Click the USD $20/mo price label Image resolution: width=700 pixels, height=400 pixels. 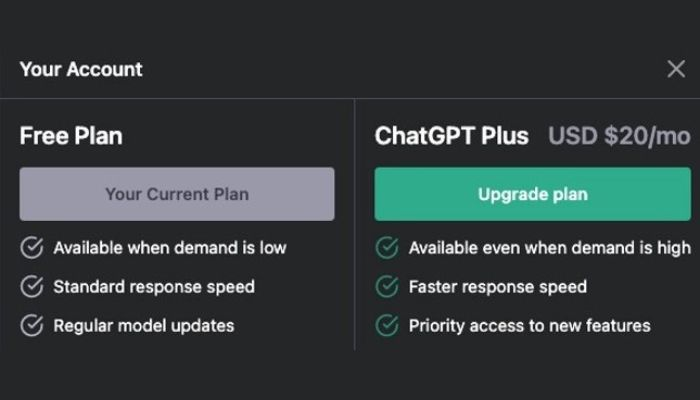619,136
